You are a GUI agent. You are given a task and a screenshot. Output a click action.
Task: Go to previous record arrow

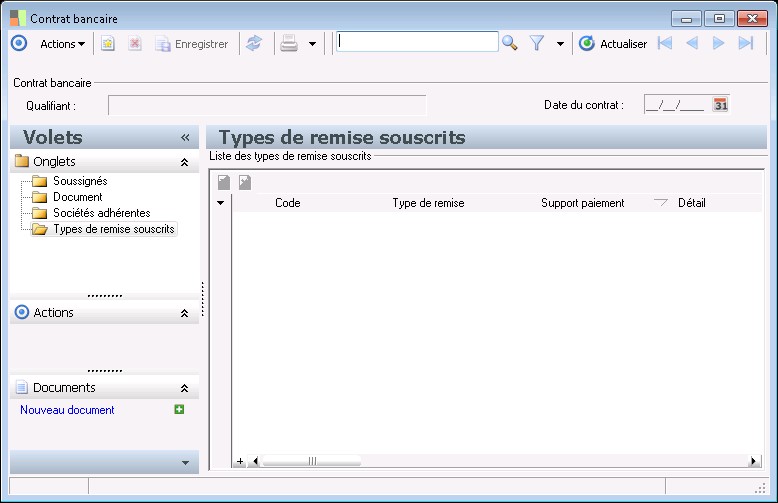[x=692, y=44]
